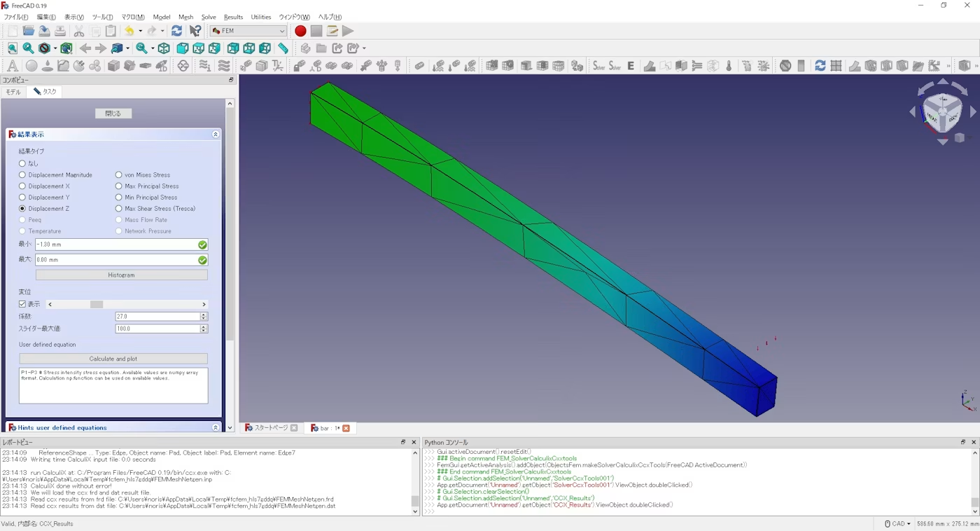The image size is (980, 531).
Task: Click the Undo arrow icon
Action: point(129,31)
